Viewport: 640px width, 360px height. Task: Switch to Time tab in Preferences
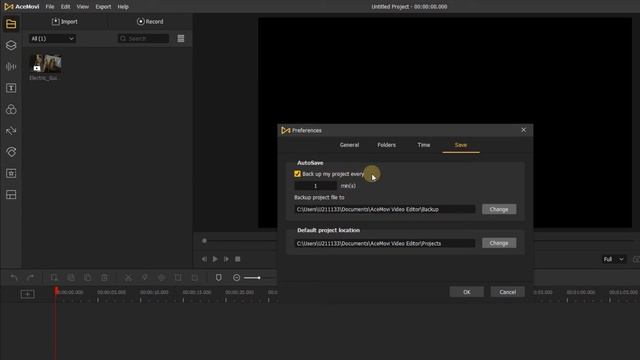pyautogui.click(x=424, y=145)
